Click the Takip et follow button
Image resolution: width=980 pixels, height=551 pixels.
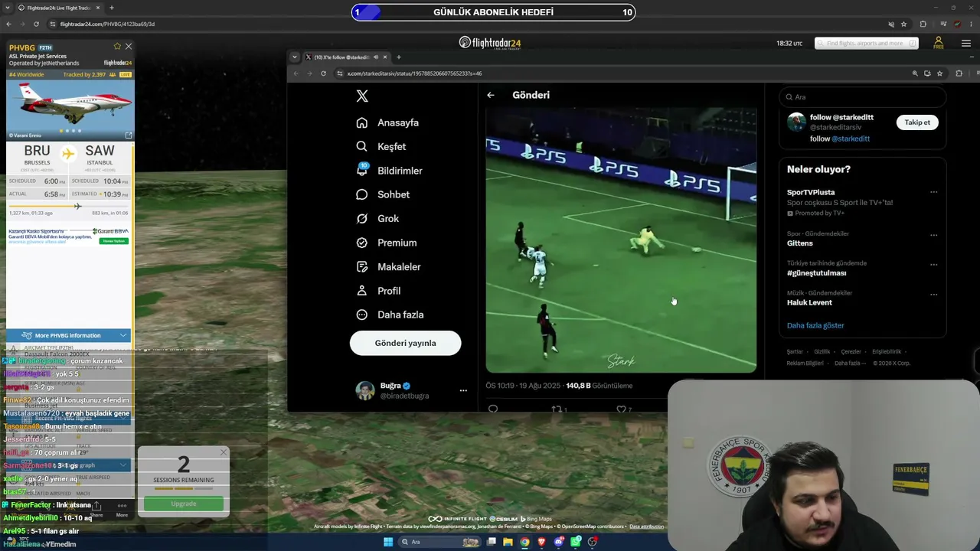[x=917, y=122]
